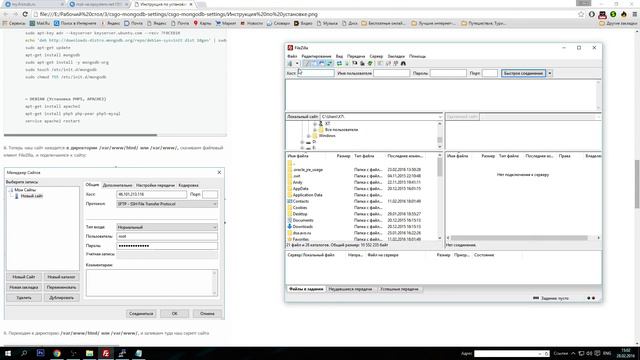
Task: Toggle directory comparison icon
Action: pos(388,63)
